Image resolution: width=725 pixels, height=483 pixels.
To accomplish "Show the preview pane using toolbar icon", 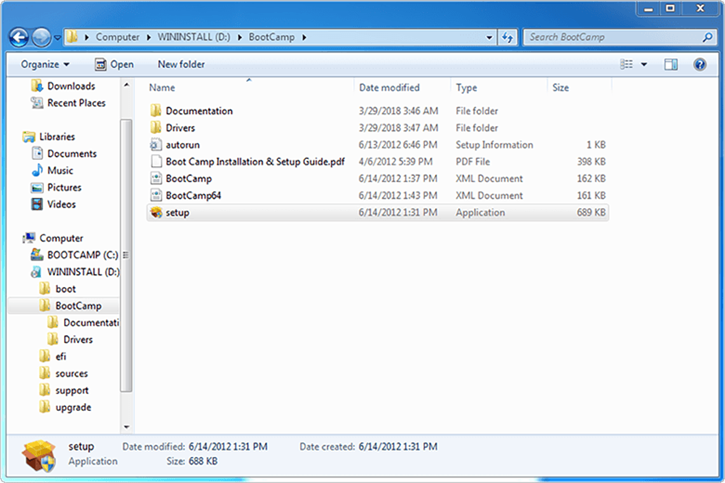I will point(671,64).
